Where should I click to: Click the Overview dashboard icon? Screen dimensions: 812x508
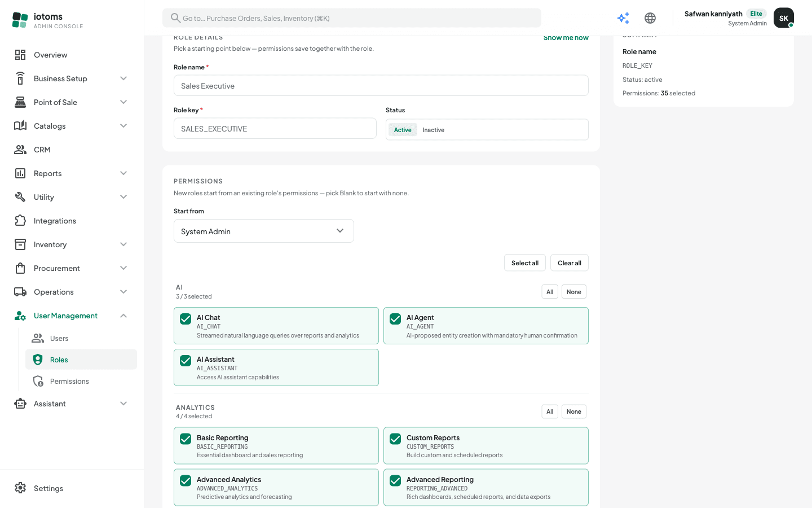(20, 55)
